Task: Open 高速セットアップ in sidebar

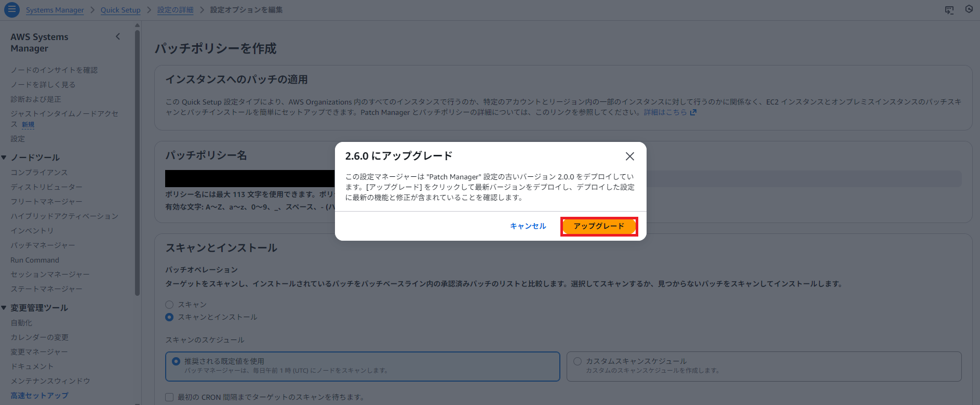Action: point(39,396)
